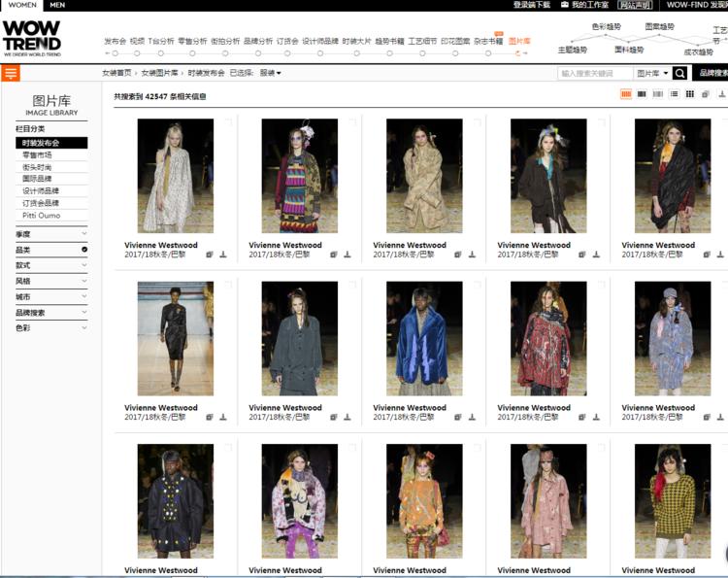Click the batch copy icon in results toolbar
Image resolution: width=728 pixels, height=578 pixels.
[x=706, y=94]
